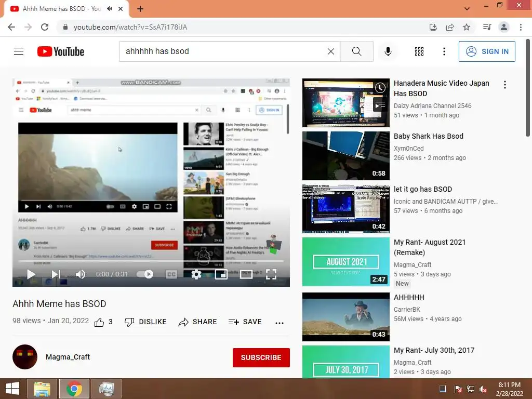This screenshot has width=532, height=399.
Task: Go to YouTube home via logo
Action: pos(61,51)
